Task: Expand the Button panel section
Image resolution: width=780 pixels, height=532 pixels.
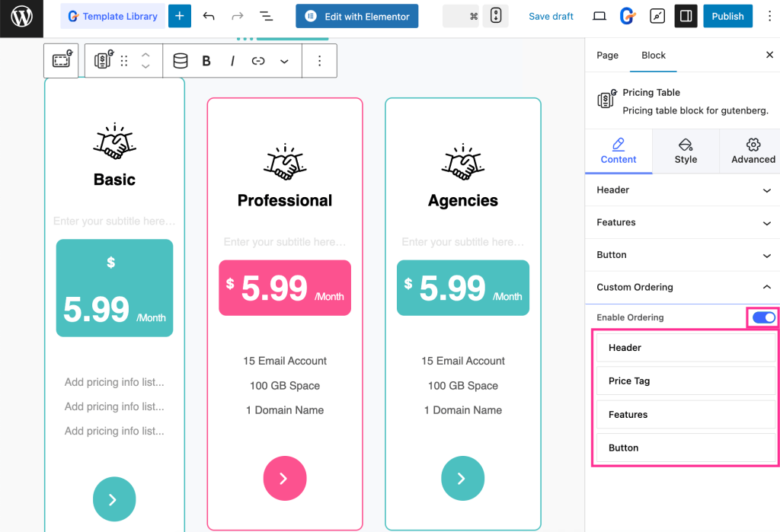Action: point(682,254)
